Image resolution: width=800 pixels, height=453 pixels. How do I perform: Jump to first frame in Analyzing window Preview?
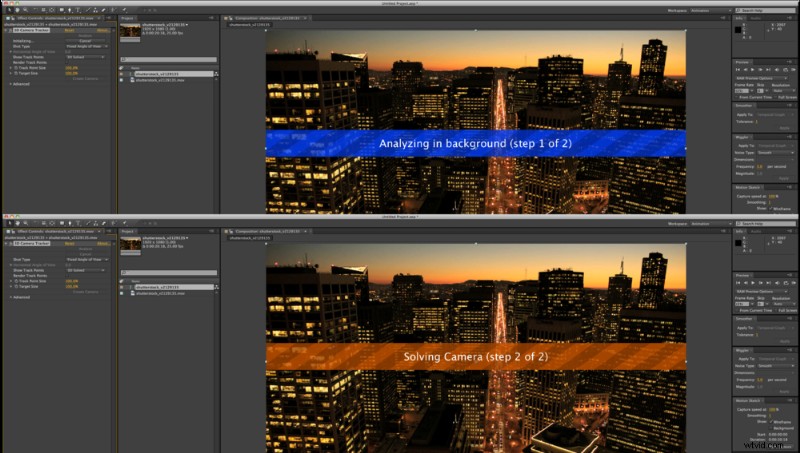pyautogui.click(x=738, y=70)
